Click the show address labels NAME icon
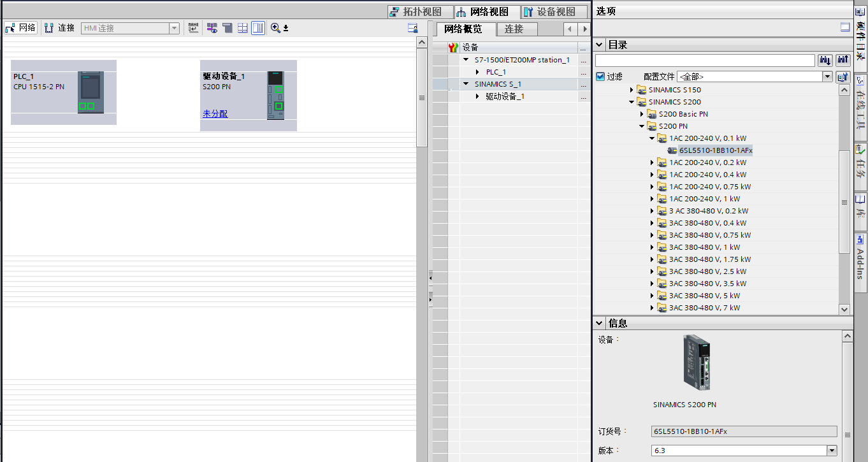 (x=193, y=28)
